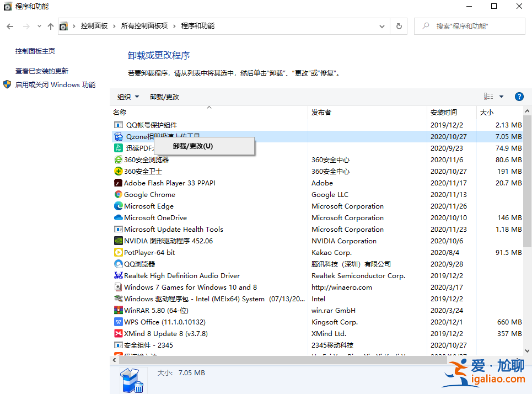Image resolution: width=532 pixels, height=394 pixels.
Task: Open Help via the blue question mark icon
Action: (519, 96)
